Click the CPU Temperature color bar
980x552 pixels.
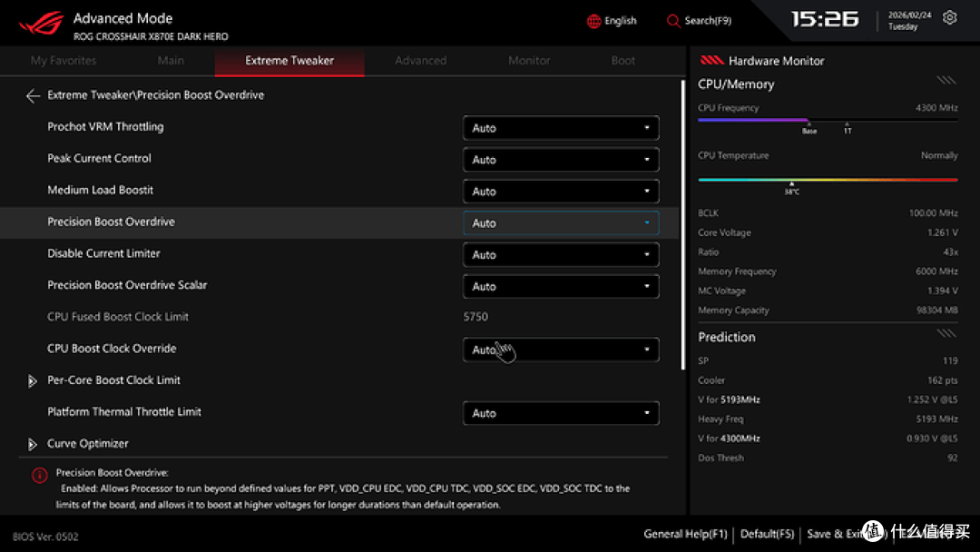828,180
